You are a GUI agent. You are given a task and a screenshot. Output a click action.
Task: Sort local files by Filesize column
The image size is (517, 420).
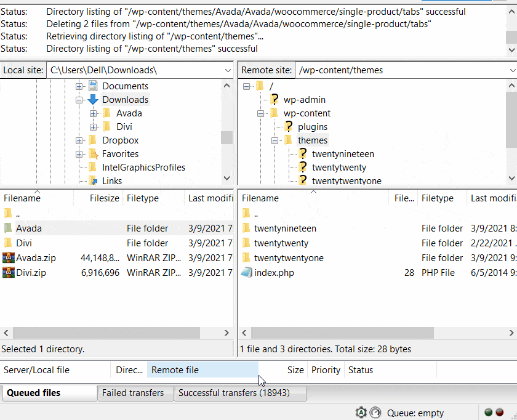[x=104, y=198]
